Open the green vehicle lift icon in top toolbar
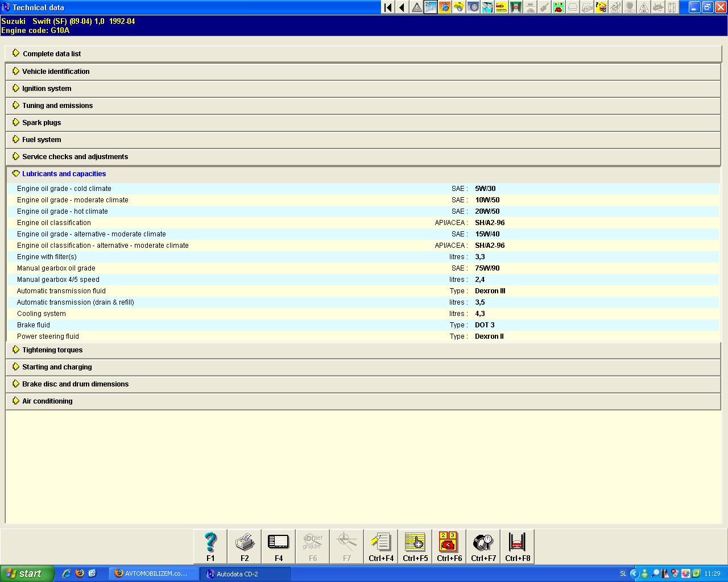The width and height of the screenshot is (728, 582). (x=516, y=7)
